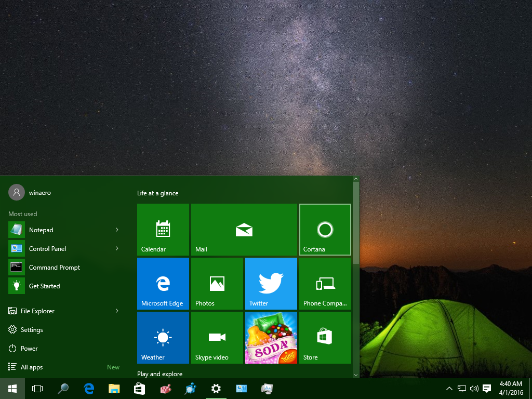This screenshot has height=399, width=532.
Task: Open the Calendar tile
Action: click(x=163, y=230)
